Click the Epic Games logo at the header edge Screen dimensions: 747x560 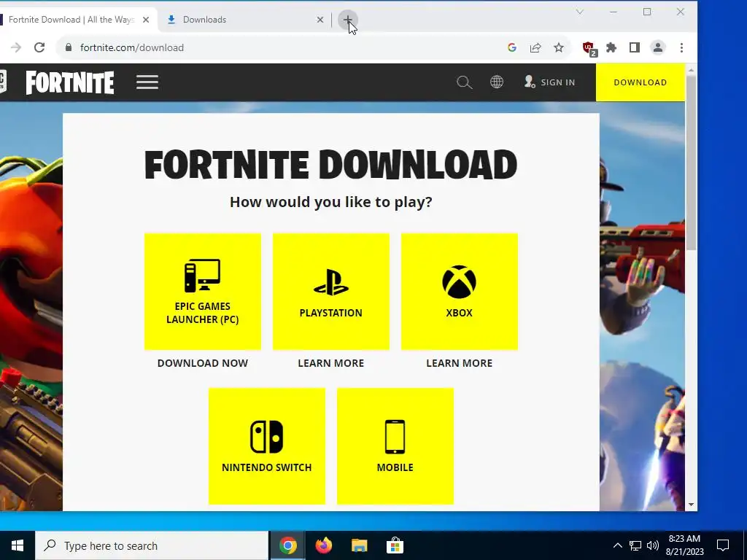[x=3, y=82]
